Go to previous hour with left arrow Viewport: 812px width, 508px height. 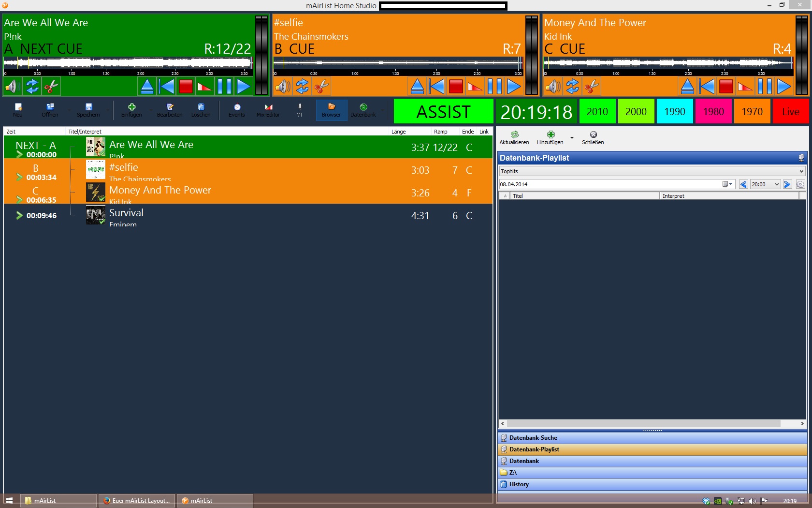(743, 184)
